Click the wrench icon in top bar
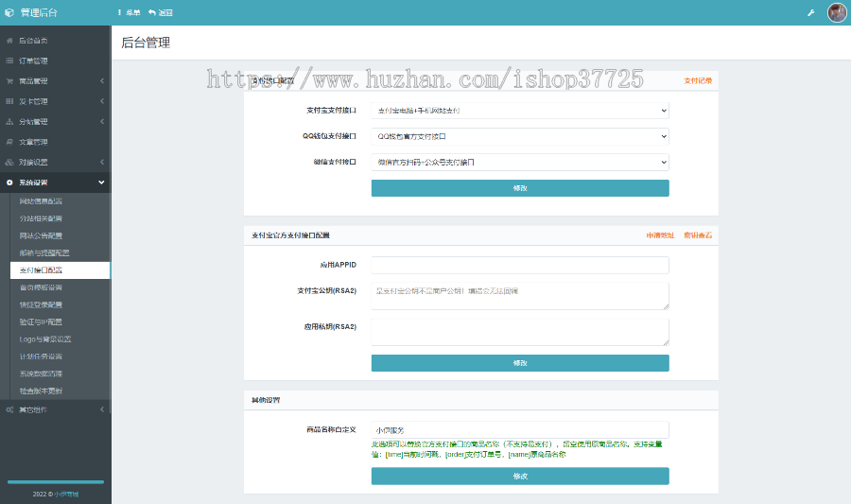Viewport: 851px width, 504px height. click(x=810, y=12)
